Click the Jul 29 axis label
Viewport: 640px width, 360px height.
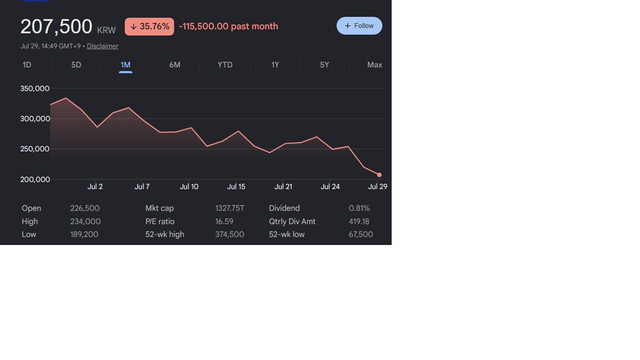click(378, 187)
